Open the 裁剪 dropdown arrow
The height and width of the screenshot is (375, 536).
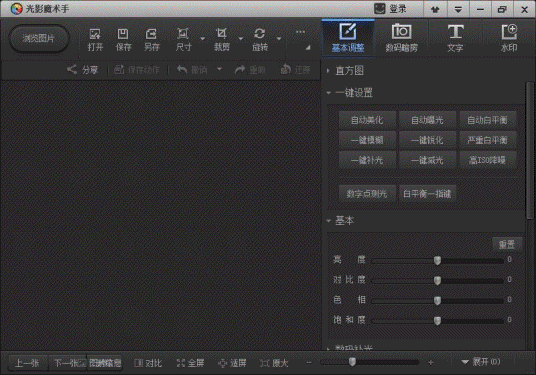[x=241, y=39]
